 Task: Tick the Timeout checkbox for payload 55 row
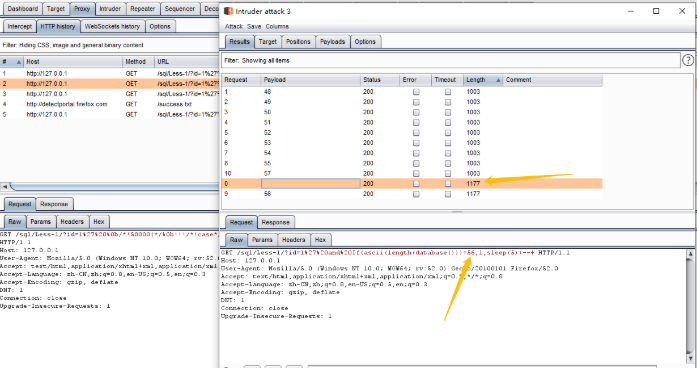point(448,164)
